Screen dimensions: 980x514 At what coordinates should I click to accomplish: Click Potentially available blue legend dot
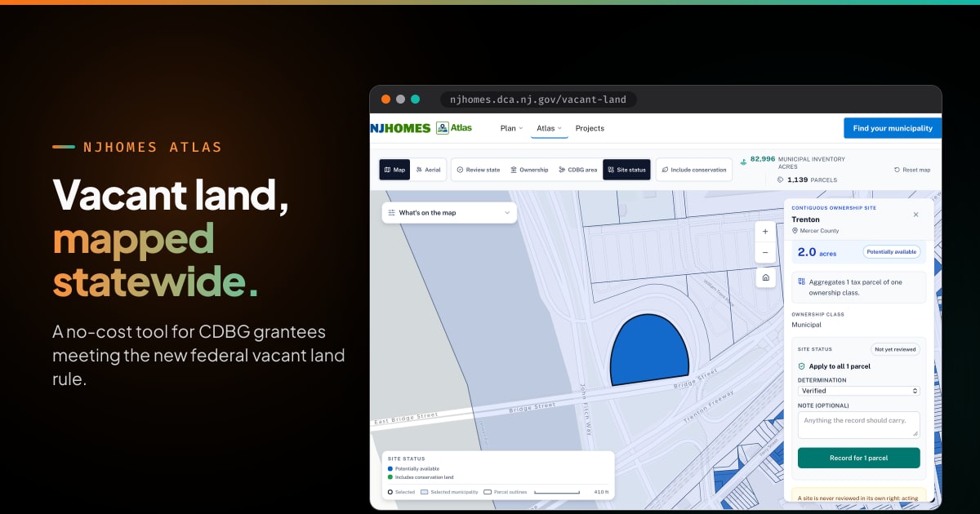[x=390, y=469]
